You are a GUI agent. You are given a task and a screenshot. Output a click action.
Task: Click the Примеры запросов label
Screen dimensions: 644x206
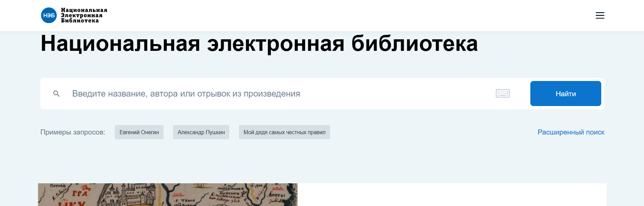tap(73, 132)
